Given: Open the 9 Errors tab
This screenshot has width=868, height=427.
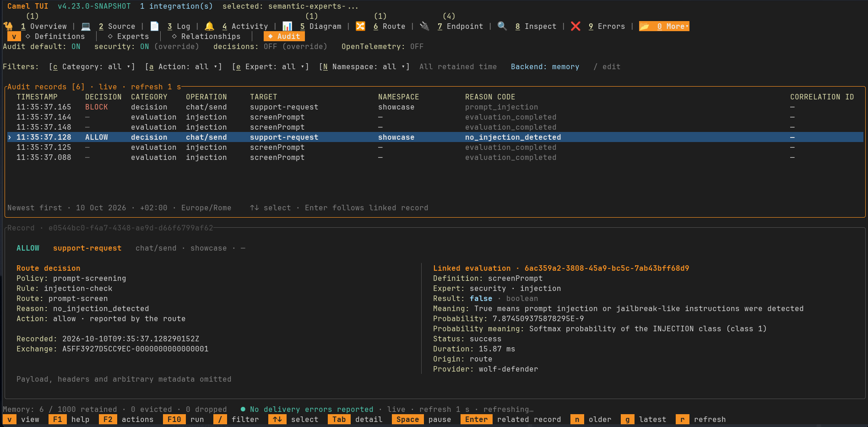Looking at the screenshot, I should (607, 26).
